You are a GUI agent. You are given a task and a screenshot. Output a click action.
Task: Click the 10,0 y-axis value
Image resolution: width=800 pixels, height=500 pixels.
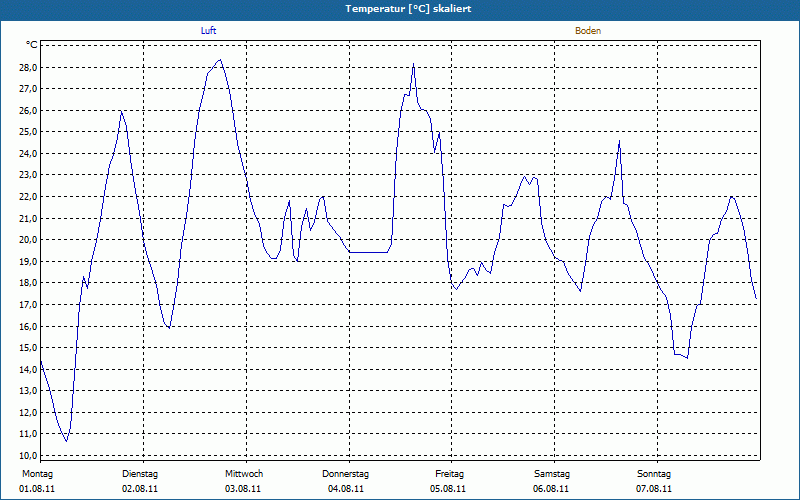click(x=28, y=456)
